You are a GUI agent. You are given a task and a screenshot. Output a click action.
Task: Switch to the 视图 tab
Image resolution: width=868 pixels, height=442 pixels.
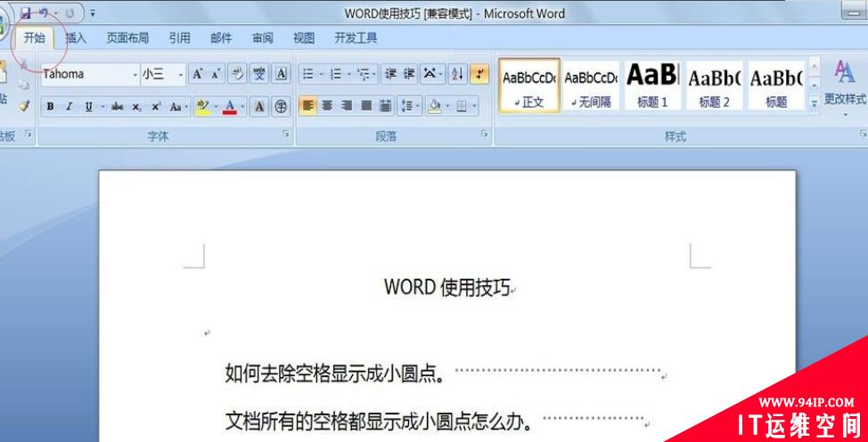(x=304, y=37)
